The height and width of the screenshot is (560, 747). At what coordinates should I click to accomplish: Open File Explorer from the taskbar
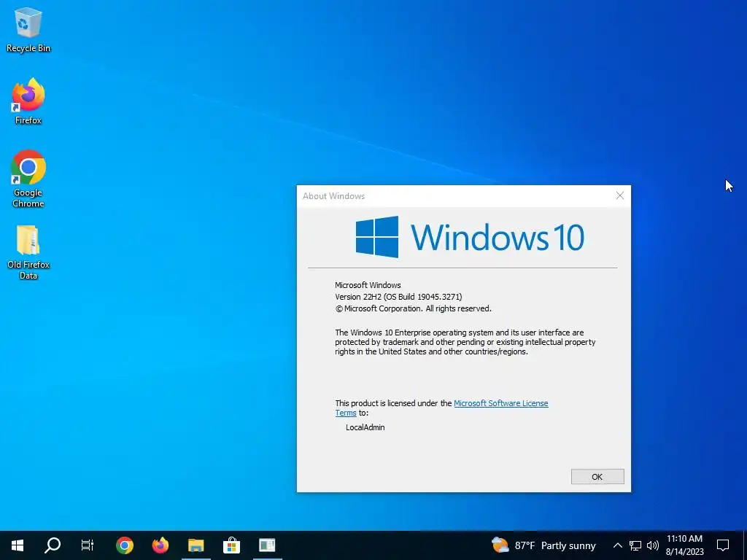[x=196, y=545]
